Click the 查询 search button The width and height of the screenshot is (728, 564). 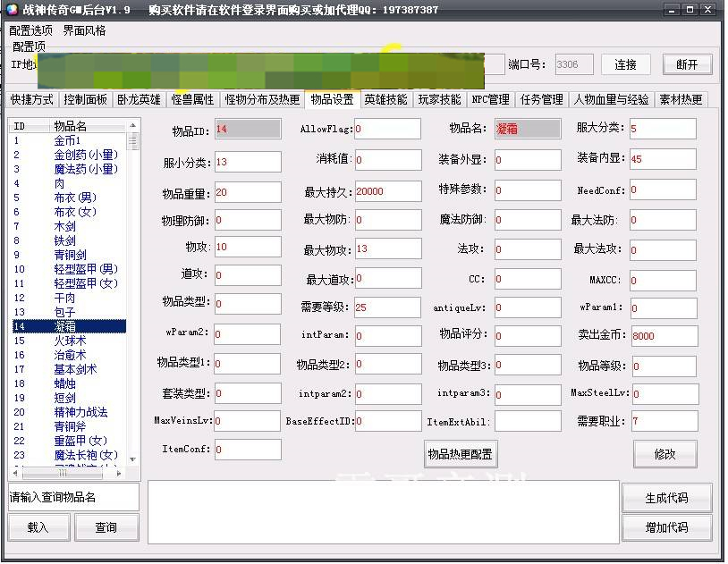coord(107,527)
